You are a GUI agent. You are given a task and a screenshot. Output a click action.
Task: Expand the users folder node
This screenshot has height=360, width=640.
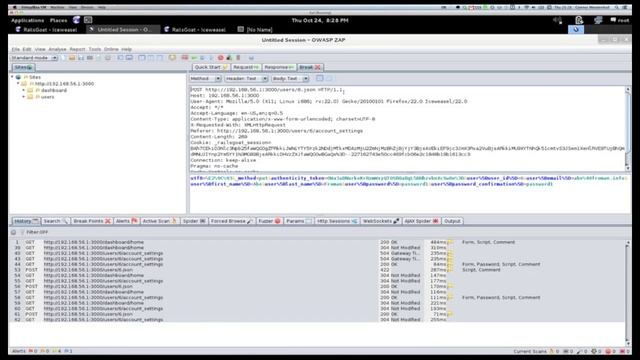(24, 97)
